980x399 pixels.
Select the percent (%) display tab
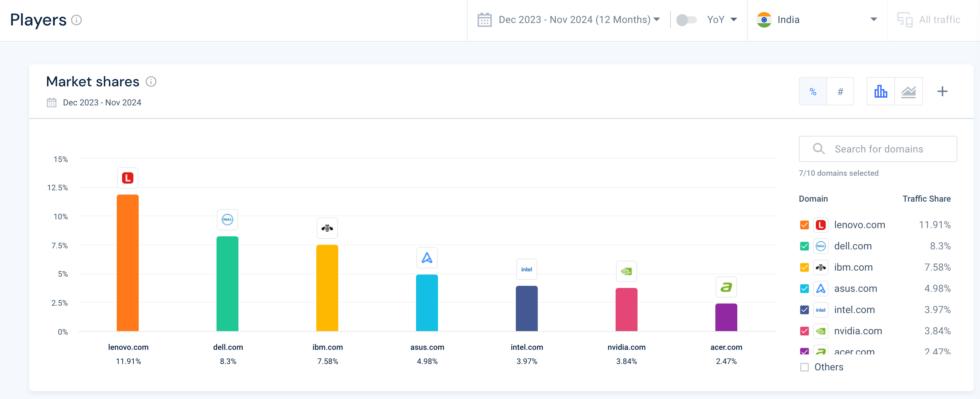(x=813, y=92)
